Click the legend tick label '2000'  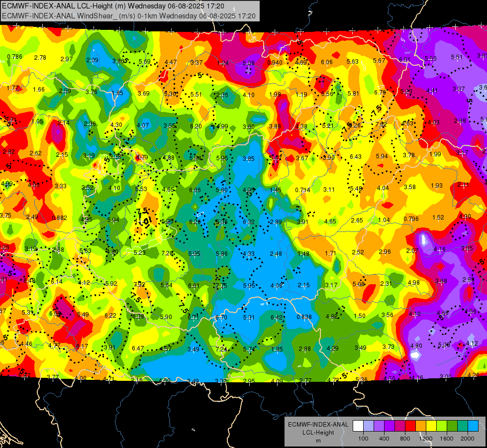(468, 439)
